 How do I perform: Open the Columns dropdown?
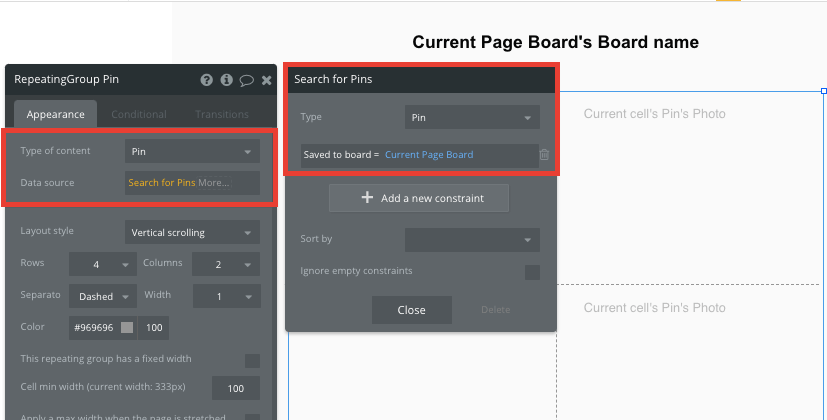pyautogui.click(x=226, y=264)
